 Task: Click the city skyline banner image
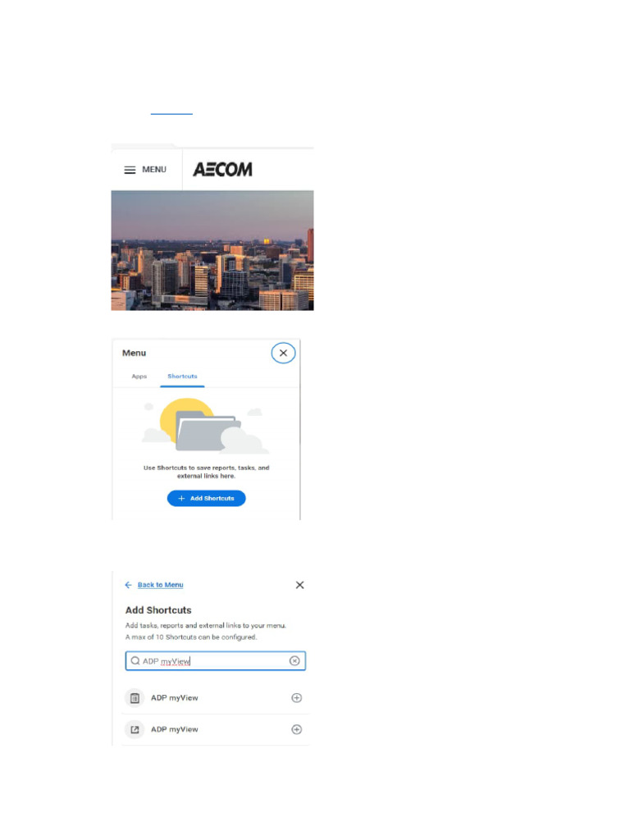click(212, 250)
